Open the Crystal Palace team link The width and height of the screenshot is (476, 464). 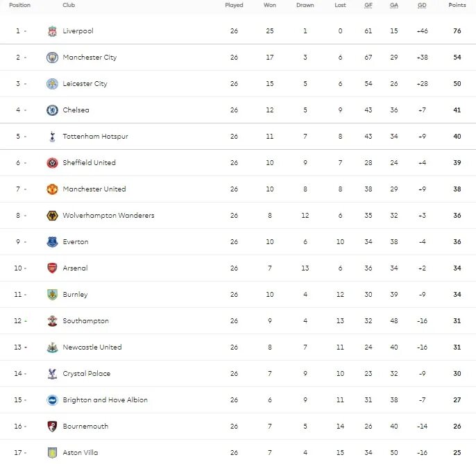85,374
